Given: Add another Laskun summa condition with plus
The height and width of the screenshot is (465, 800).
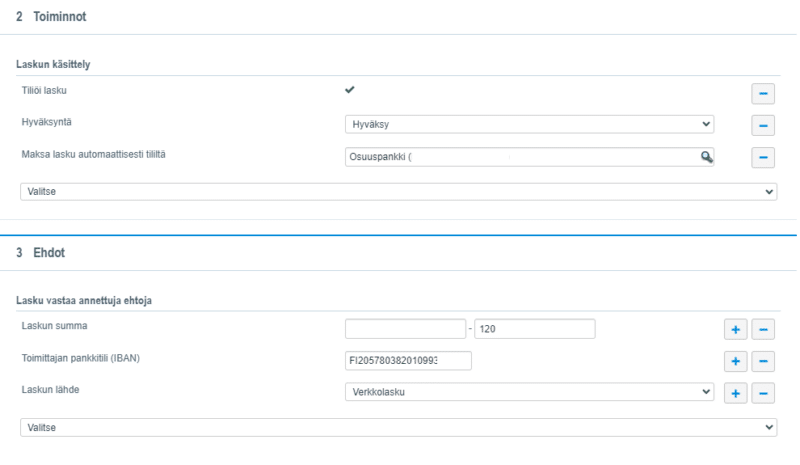Looking at the screenshot, I should (733, 329).
